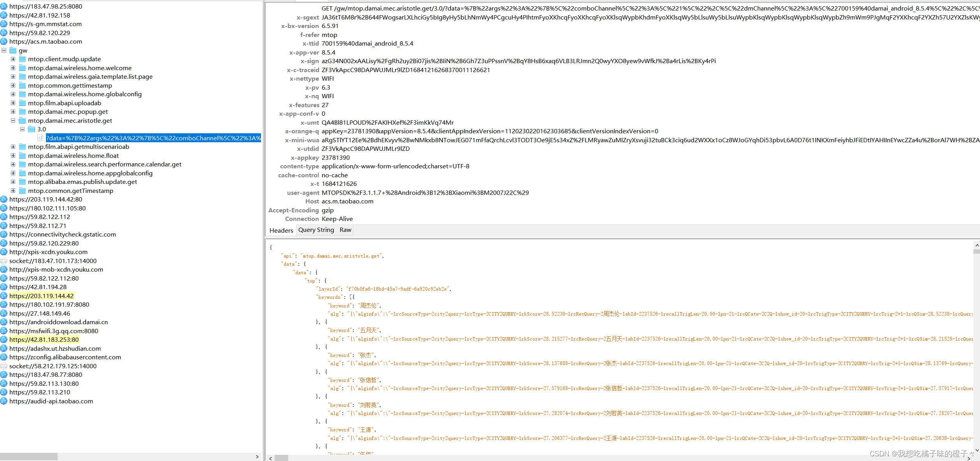
Task: Collapse the 3.0 subfolder
Action: (x=23, y=129)
